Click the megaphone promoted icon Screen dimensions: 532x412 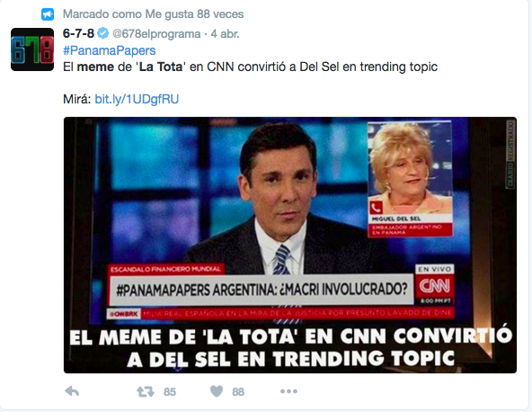click(x=48, y=14)
